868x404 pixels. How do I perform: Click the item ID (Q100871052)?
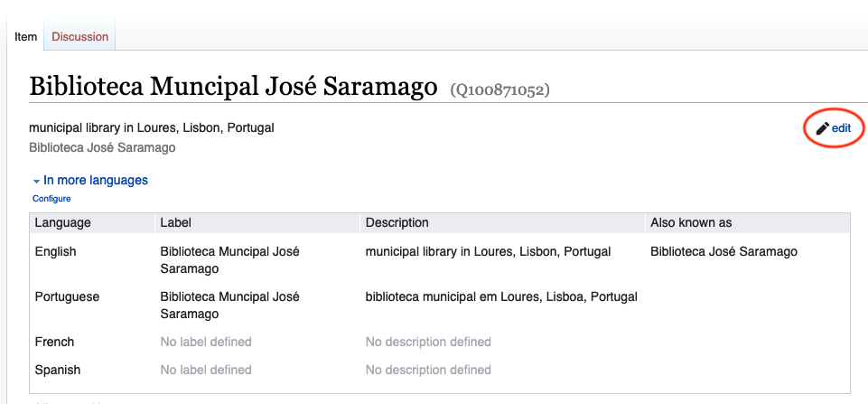coord(499,89)
